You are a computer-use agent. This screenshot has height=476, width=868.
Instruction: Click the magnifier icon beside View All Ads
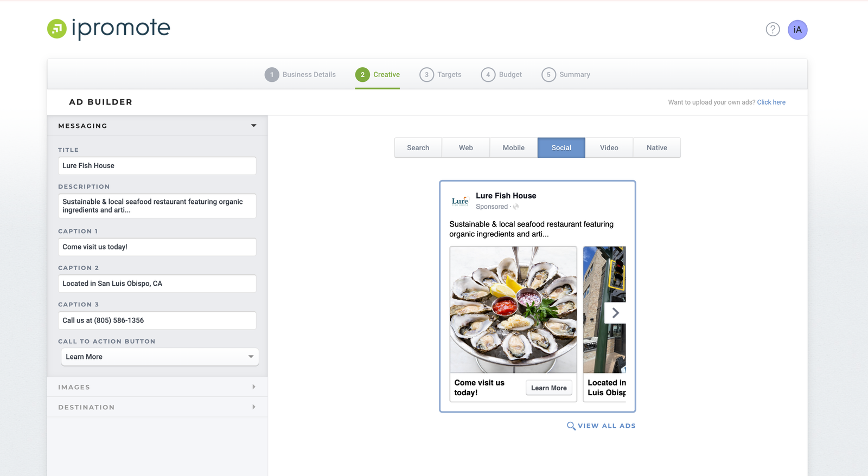(x=571, y=426)
